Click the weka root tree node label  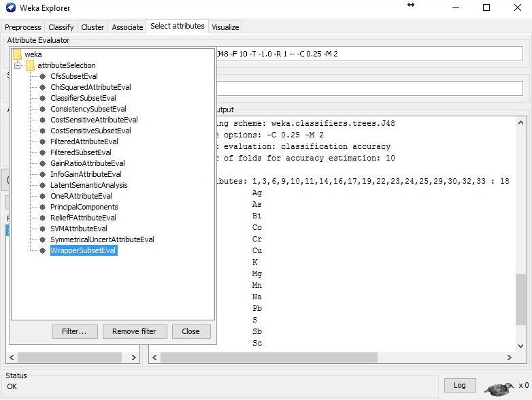(x=33, y=54)
